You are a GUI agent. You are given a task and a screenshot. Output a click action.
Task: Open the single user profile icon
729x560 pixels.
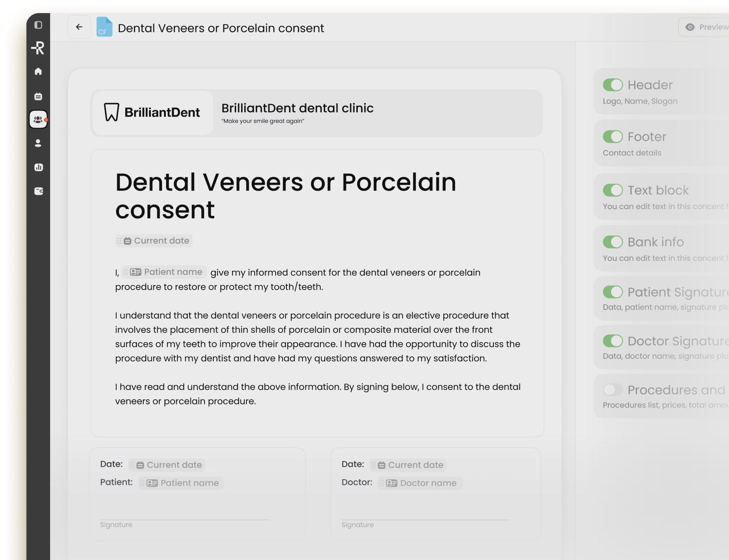coord(38,143)
